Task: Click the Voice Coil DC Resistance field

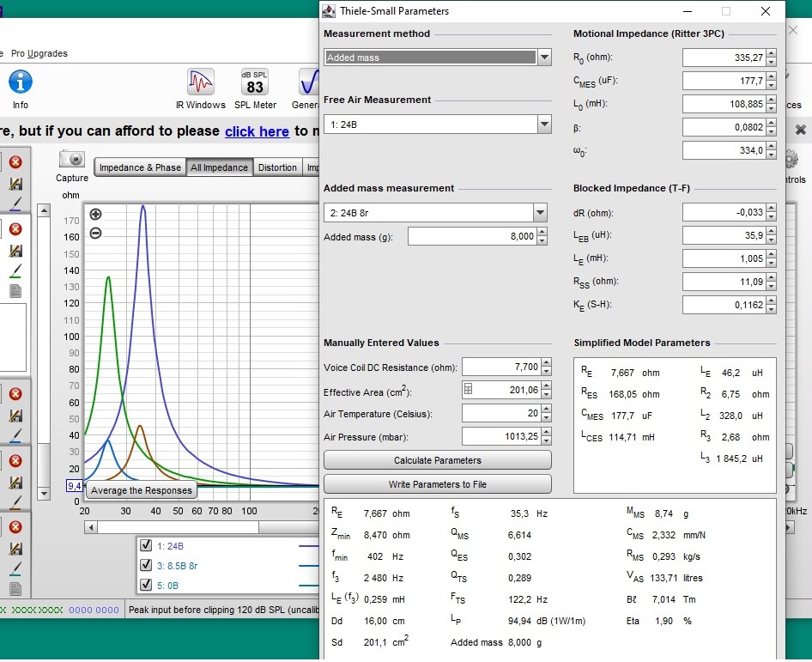Action: (501, 367)
